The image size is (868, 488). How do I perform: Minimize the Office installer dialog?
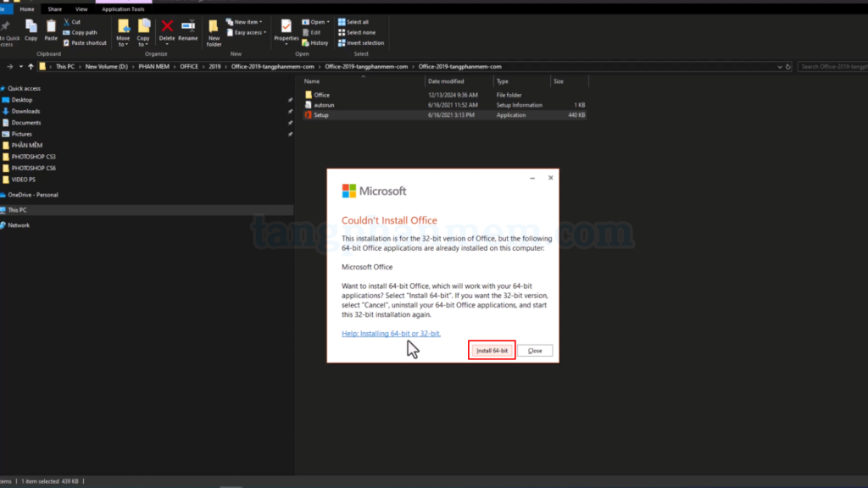tap(532, 178)
